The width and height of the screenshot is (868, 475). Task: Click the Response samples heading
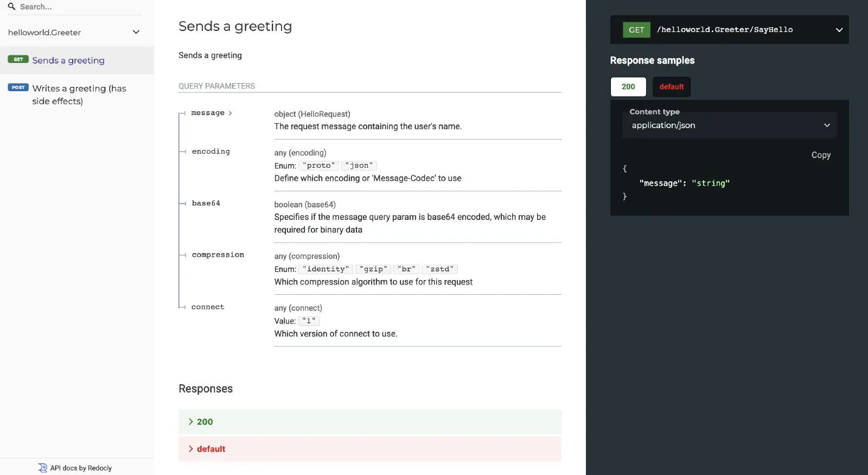click(652, 60)
